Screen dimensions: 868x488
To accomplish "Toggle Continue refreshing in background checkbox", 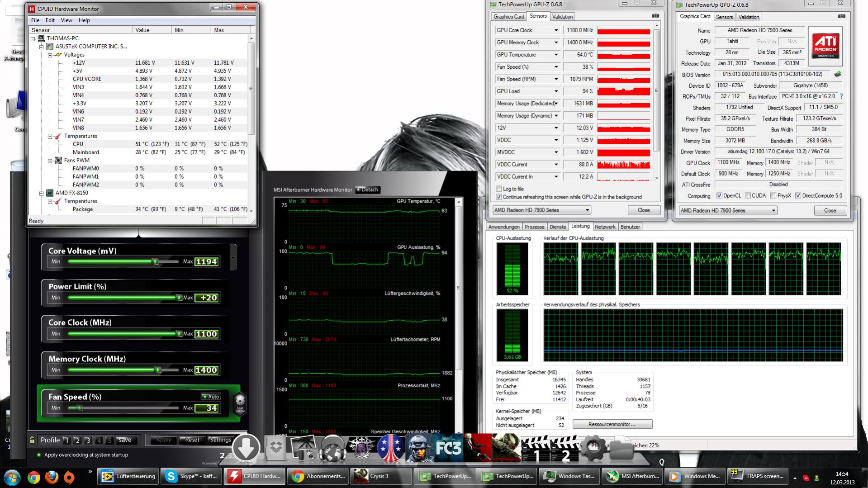I will click(x=499, y=197).
